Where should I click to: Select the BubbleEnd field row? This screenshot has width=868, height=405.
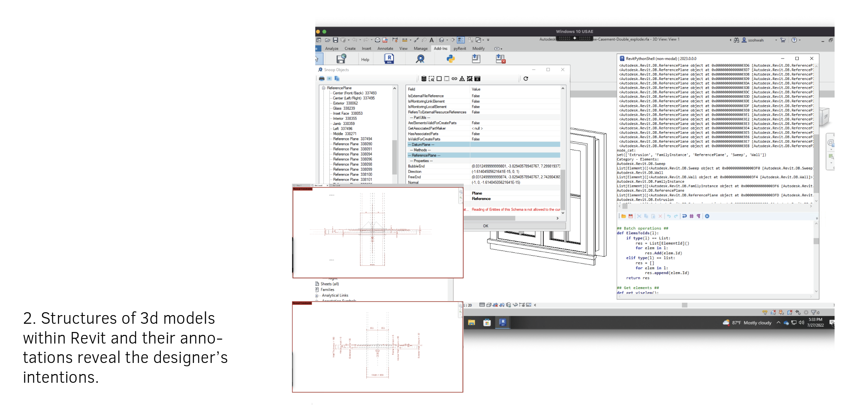[x=484, y=166]
